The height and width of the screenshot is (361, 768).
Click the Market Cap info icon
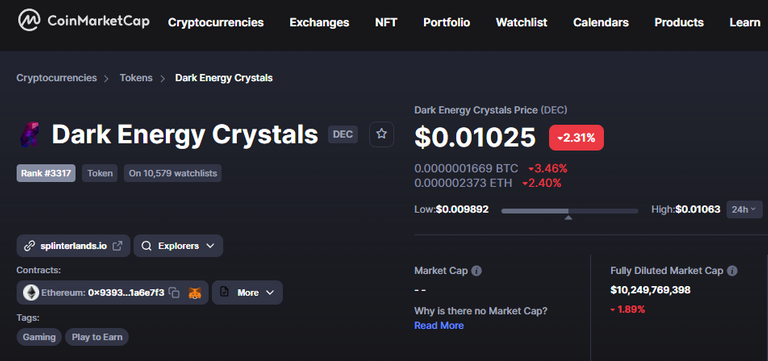(477, 270)
